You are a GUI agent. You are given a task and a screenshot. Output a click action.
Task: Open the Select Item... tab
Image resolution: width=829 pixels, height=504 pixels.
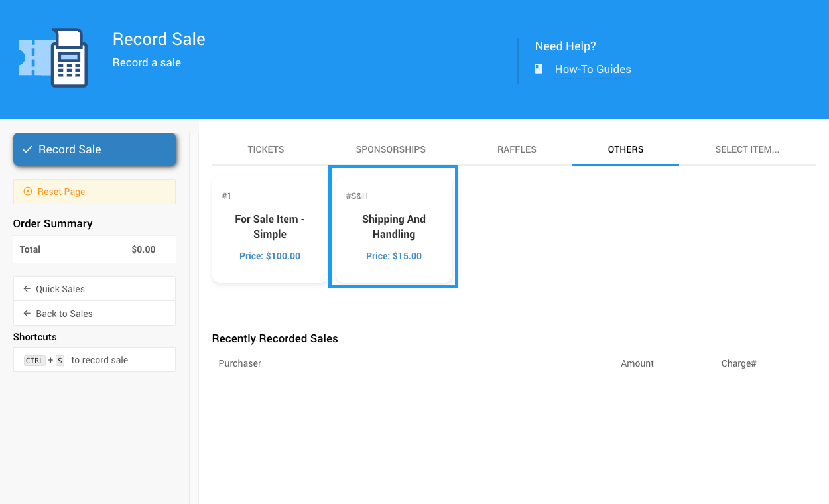tap(747, 149)
